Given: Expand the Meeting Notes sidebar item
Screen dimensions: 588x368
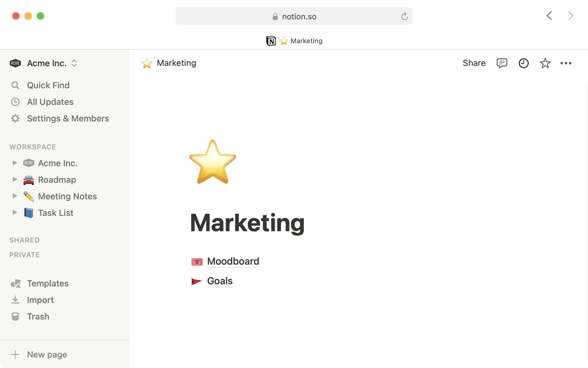Looking at the screenshot, I should [x=14, y=196].
